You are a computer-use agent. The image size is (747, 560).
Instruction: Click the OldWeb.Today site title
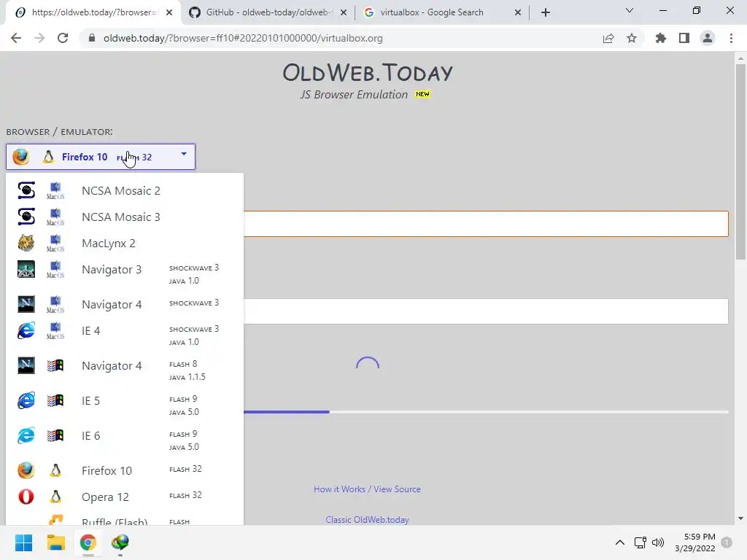pyautogui.click(x=368, y=73)
